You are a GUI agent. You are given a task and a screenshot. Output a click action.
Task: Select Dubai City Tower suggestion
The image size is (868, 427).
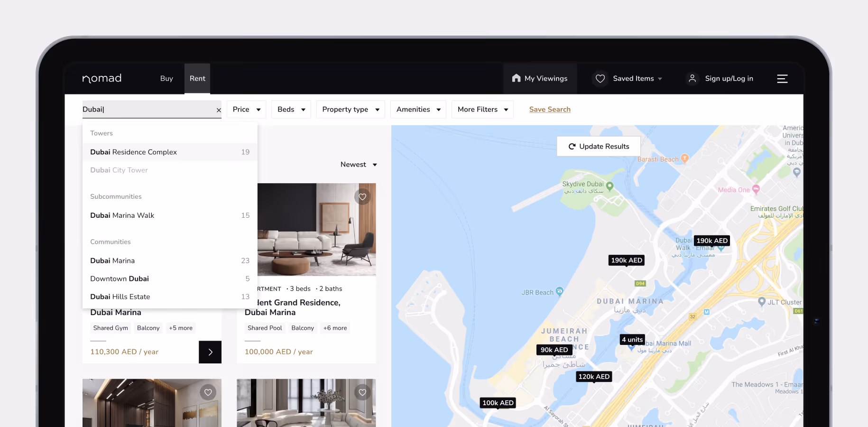click(x=170, y=170)
